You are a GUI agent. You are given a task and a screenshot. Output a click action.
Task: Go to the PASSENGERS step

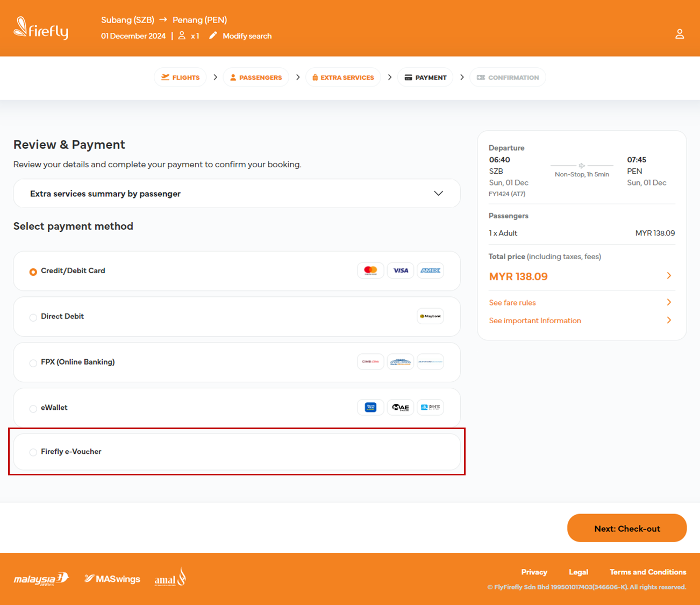tap(256, 77)
